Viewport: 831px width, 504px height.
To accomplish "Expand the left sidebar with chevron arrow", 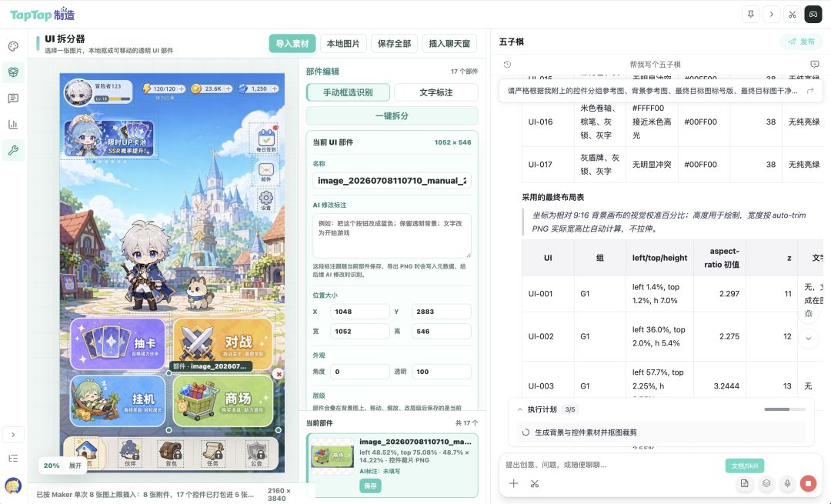I will [x=13, y=435].
